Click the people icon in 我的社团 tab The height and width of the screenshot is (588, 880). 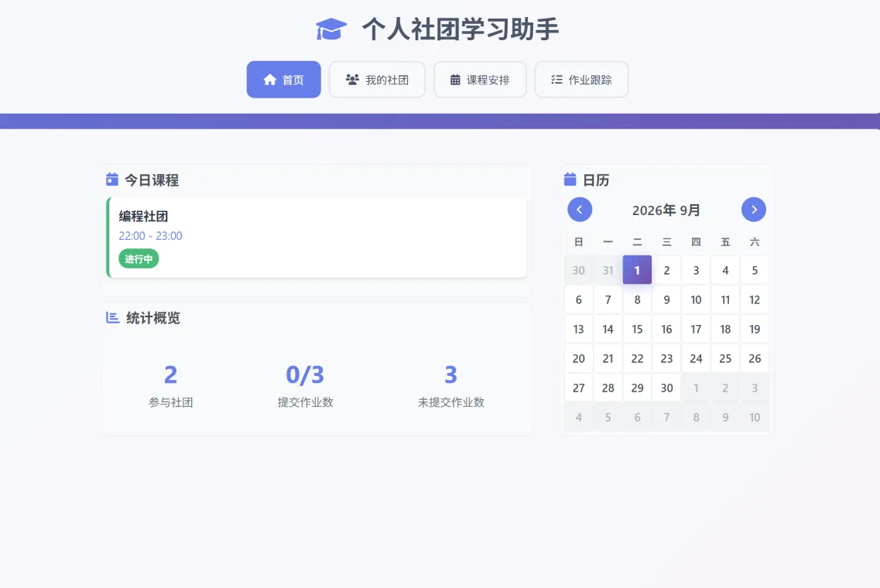point(352,80)
